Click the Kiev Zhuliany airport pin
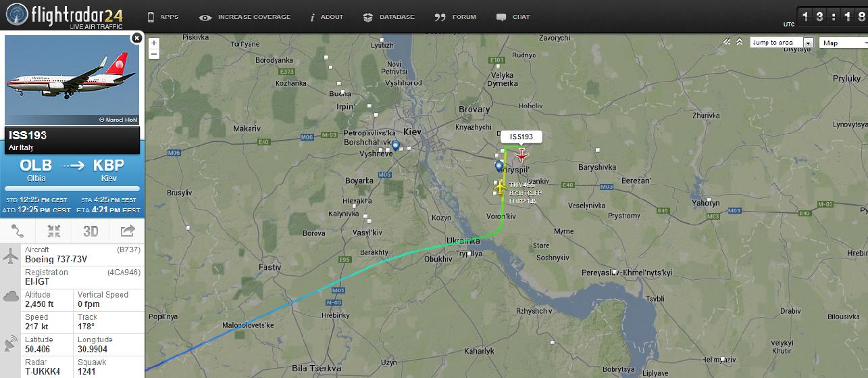The width and height of the screenshot is (868, 378). point(395,145)
